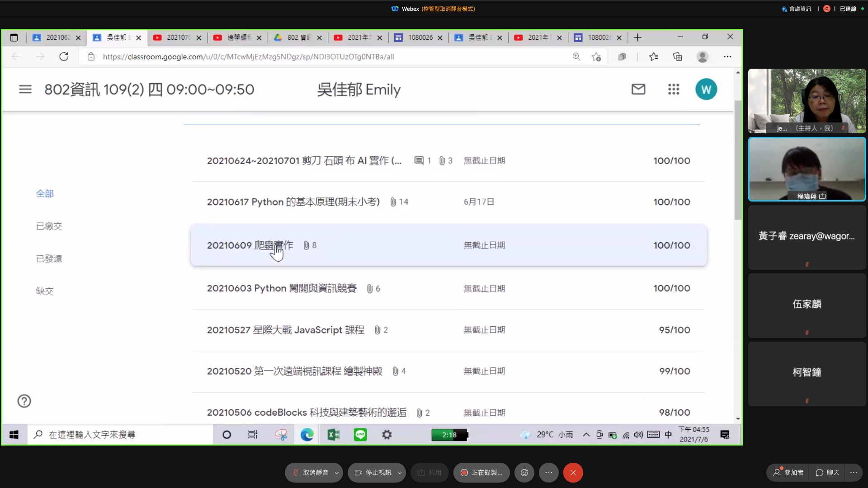Click the red end meeting button
The height and width of the screenshot is (488, 868).
[x=573, y=473]
